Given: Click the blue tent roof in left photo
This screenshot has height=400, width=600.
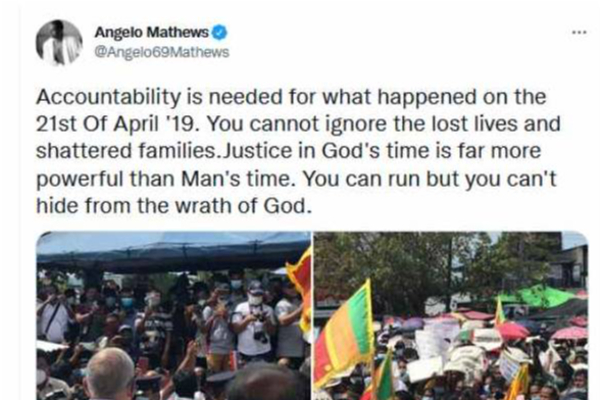Looking at the screenshot, I should (x=172, y=251).
